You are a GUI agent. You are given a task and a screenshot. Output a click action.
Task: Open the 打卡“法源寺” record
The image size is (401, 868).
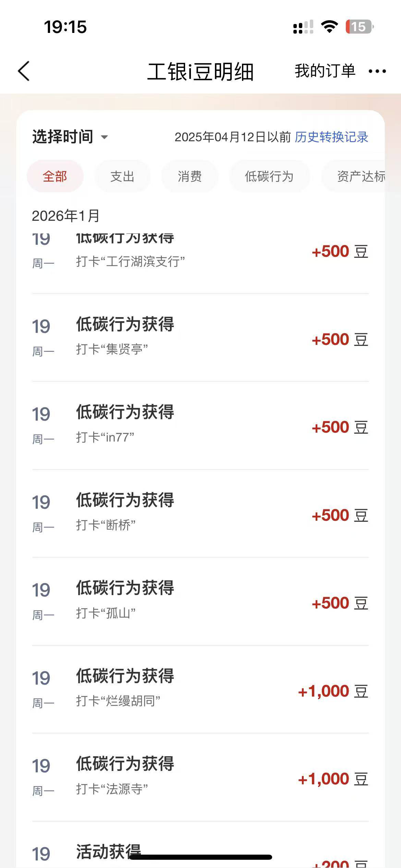click(x=200, y=777)
